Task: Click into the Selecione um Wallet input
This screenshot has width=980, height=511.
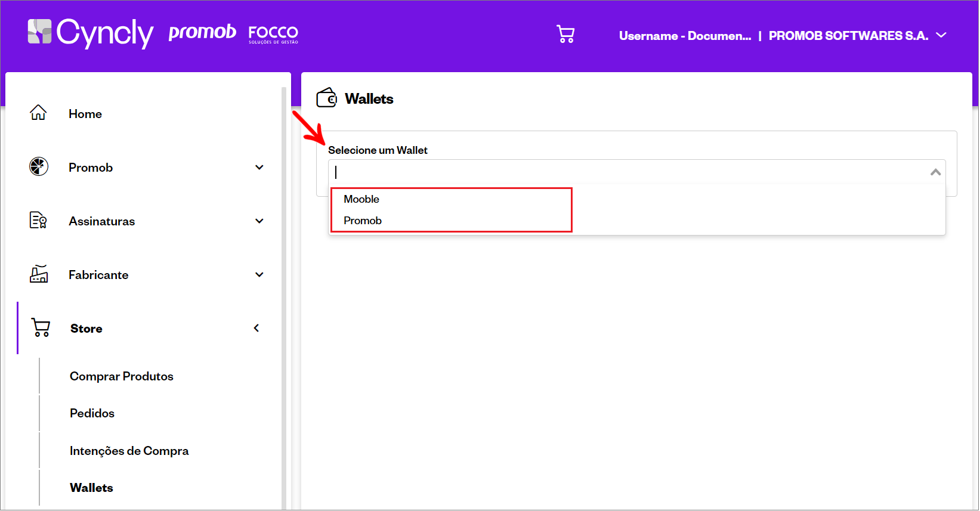Action: 636,172
